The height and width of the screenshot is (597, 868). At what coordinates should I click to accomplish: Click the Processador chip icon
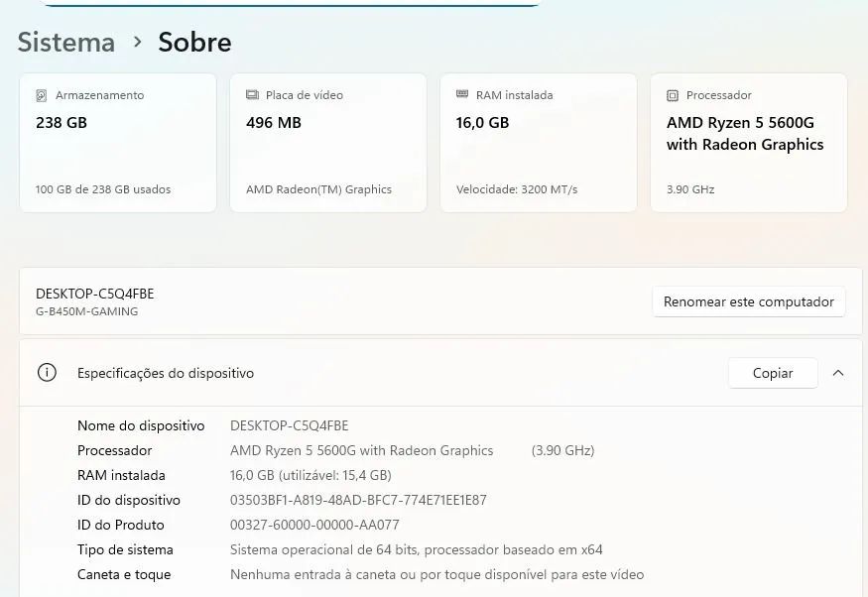672,95
